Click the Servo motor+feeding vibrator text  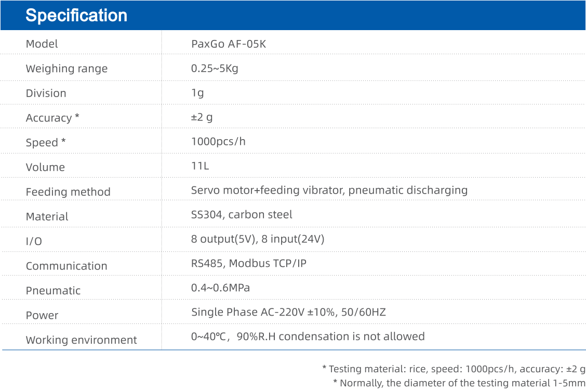point(268,191)
